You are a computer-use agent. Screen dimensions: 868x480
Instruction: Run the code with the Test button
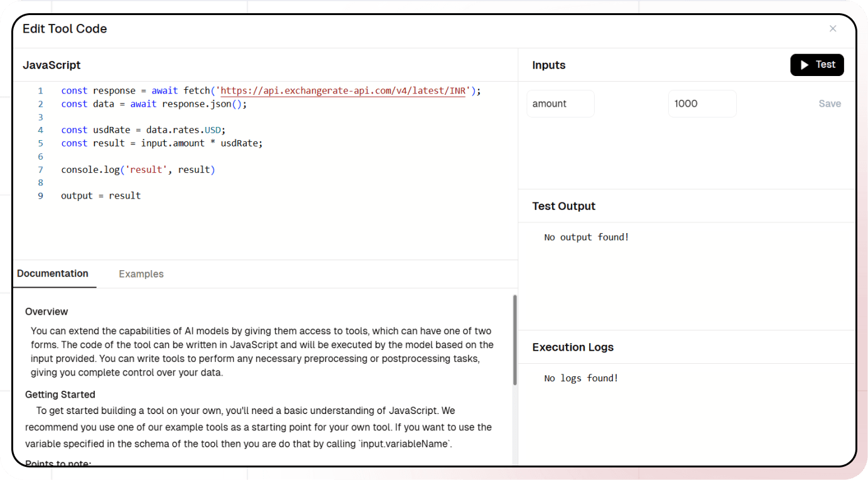(x=816, y=65)
